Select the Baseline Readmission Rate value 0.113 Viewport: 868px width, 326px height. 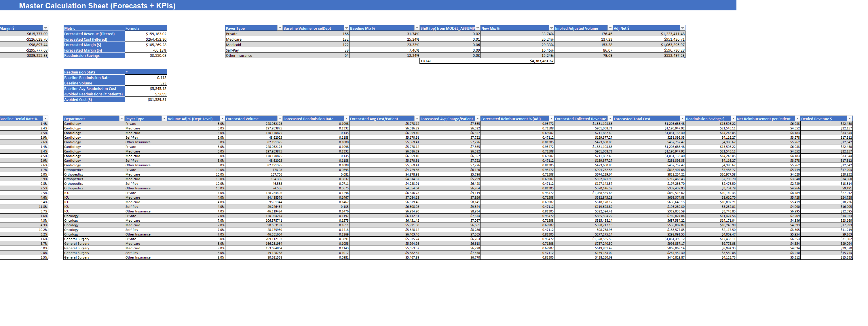coord(146,78)
